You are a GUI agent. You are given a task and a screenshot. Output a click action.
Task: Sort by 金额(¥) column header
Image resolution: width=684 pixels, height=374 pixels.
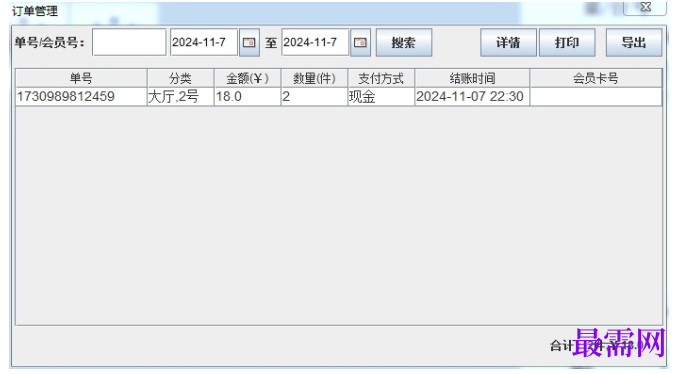click(x=247, y=78)
